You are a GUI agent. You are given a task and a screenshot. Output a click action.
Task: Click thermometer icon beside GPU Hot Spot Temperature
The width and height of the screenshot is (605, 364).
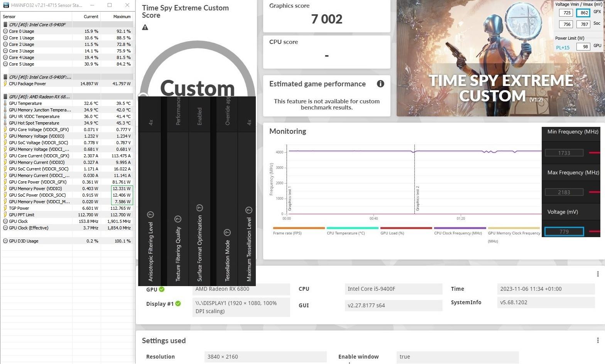(5, 123)
